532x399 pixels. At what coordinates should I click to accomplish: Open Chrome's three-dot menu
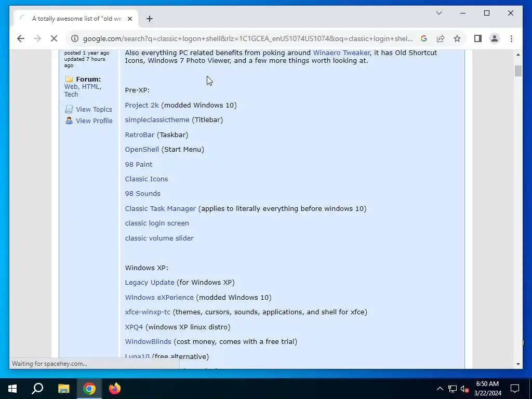click(511, 38)
